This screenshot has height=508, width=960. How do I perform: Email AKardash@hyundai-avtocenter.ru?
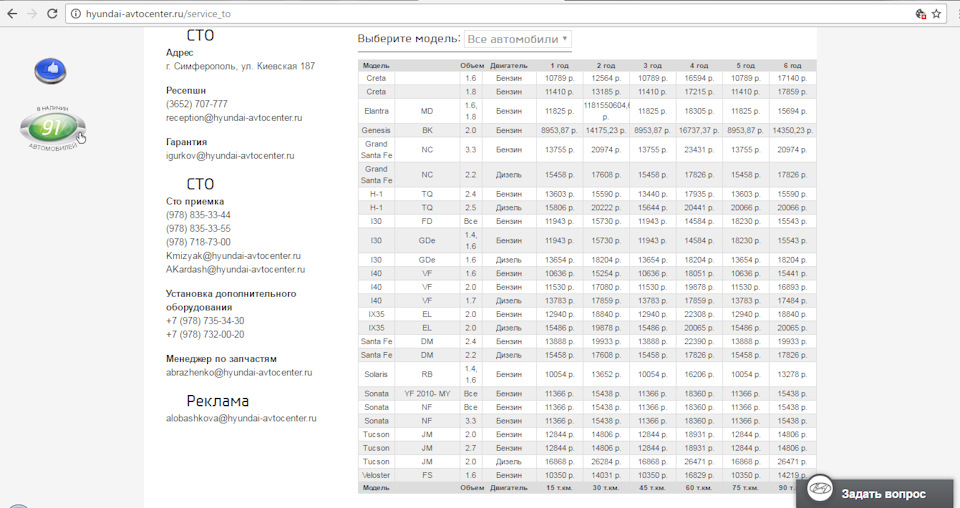click(x=235, y=269)
